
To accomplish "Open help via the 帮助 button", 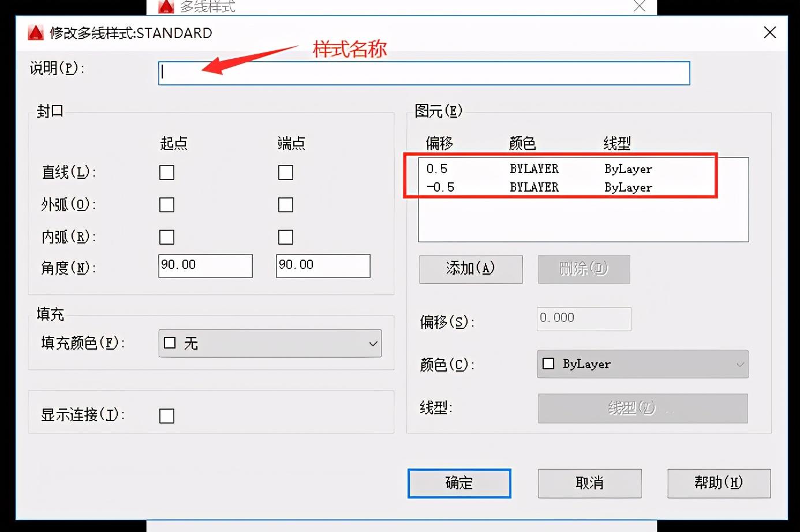I will 719,484.
